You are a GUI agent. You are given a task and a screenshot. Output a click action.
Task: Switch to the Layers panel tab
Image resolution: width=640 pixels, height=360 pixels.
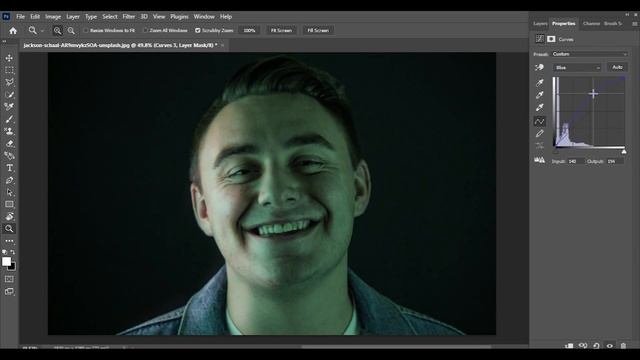click(540, 24)
